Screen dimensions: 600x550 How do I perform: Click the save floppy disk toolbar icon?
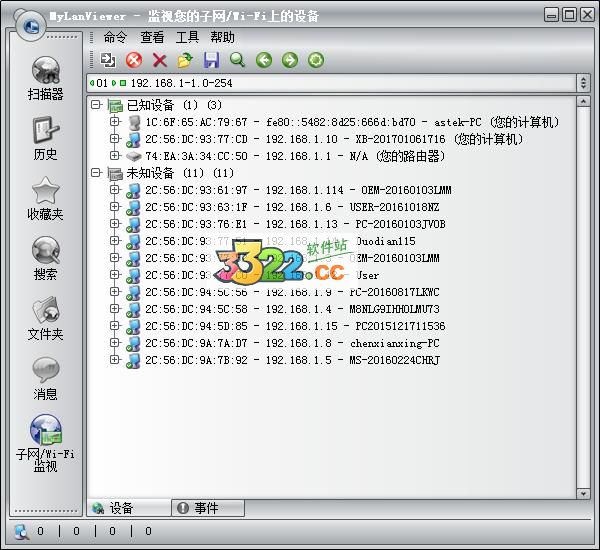click(x=211, y=61)
